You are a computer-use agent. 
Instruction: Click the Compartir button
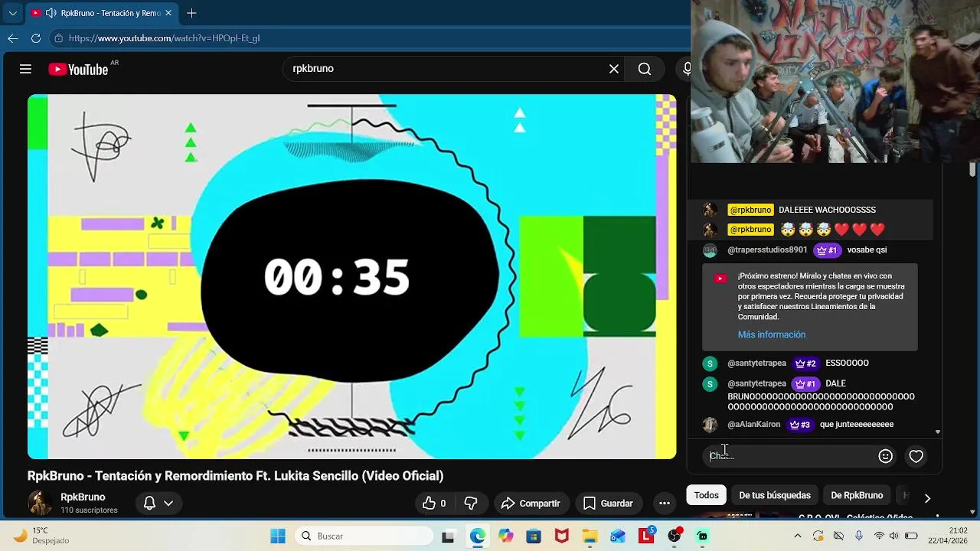coord(531,503)
